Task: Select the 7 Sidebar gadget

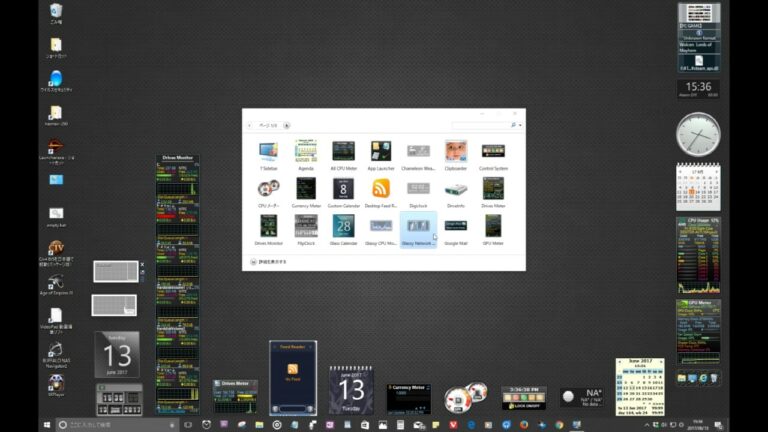Action: [x=269, y=152]
